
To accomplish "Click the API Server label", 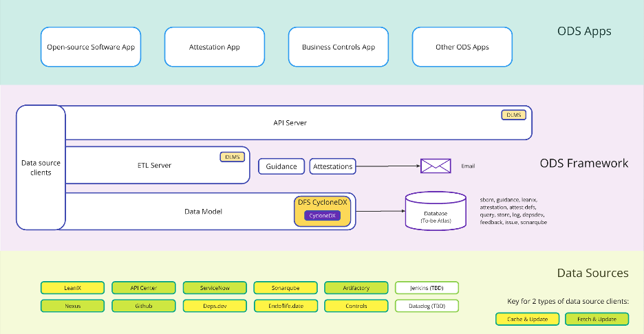I will [290, 123].
